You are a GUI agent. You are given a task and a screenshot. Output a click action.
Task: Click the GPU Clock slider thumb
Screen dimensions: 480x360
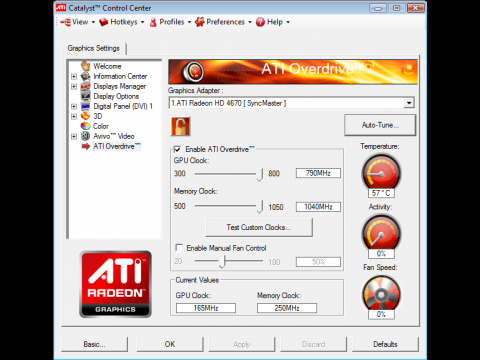[260, 174]
